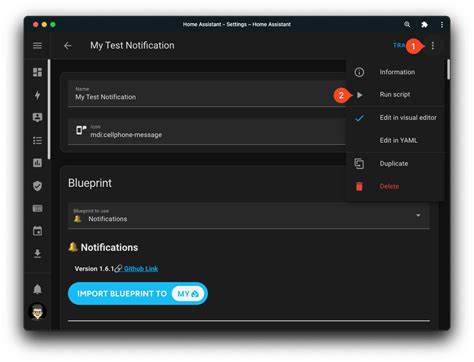Choose Duplicate from the menu

pyautogui.click(x=394, y=163)
